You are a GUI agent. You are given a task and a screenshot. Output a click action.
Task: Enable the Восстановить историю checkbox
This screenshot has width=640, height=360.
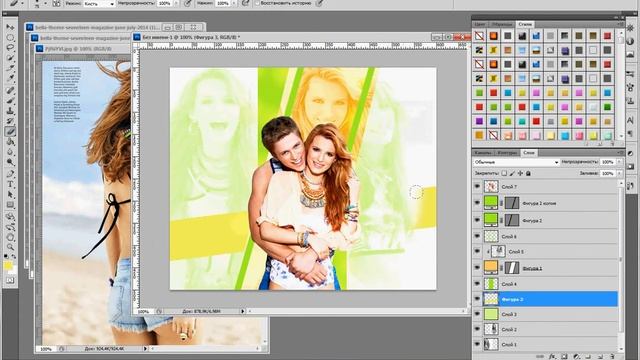257,3
